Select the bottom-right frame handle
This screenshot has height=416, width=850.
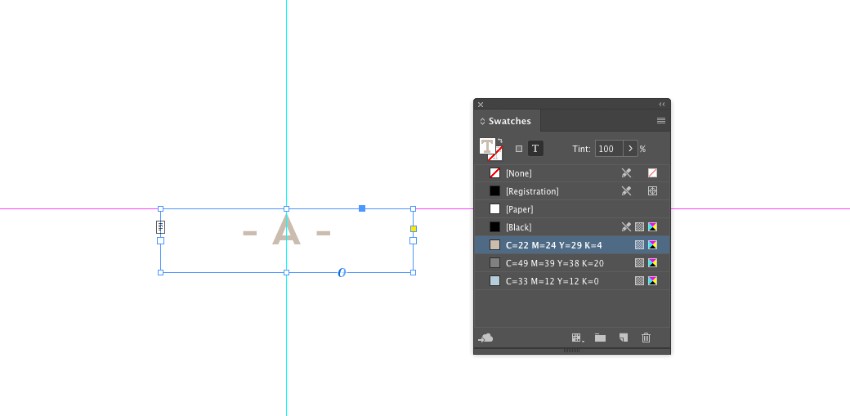(x=413, y=272)
